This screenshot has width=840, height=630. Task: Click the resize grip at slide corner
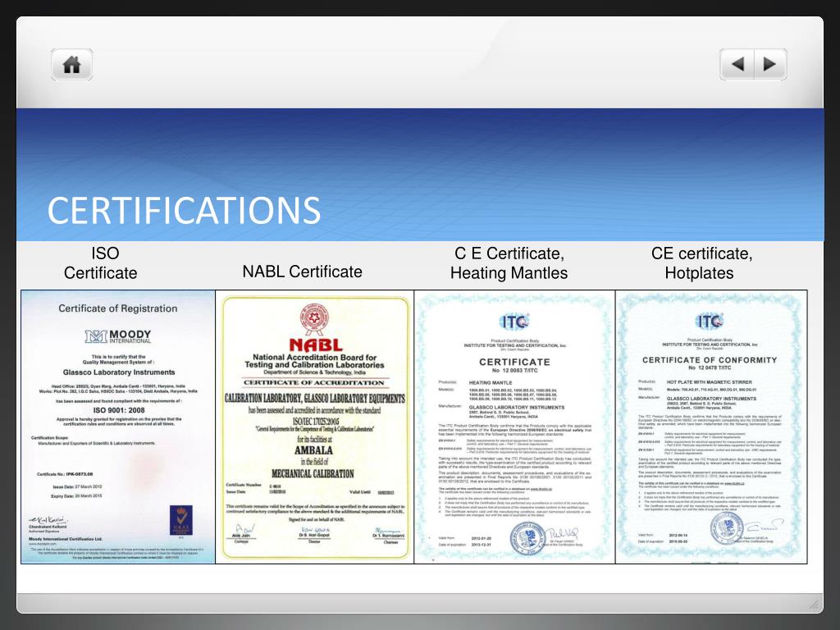(815, 605)
